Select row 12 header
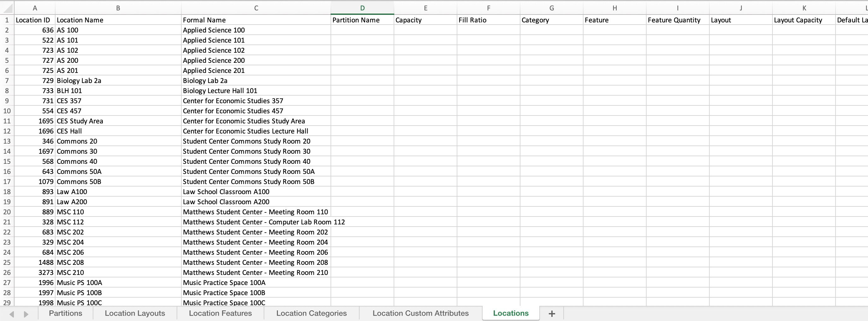 (x=7, y=131)
